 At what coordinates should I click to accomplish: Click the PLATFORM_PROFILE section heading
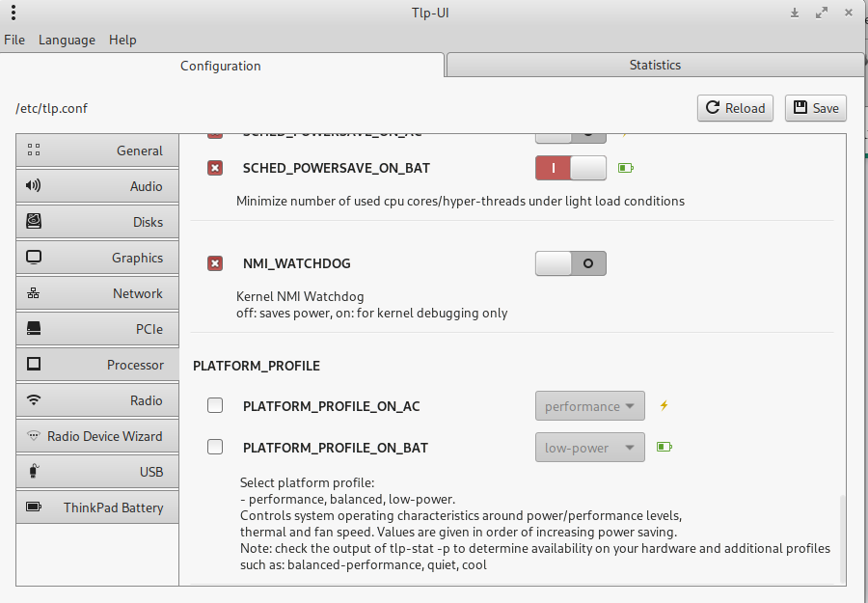click(257, 366)
